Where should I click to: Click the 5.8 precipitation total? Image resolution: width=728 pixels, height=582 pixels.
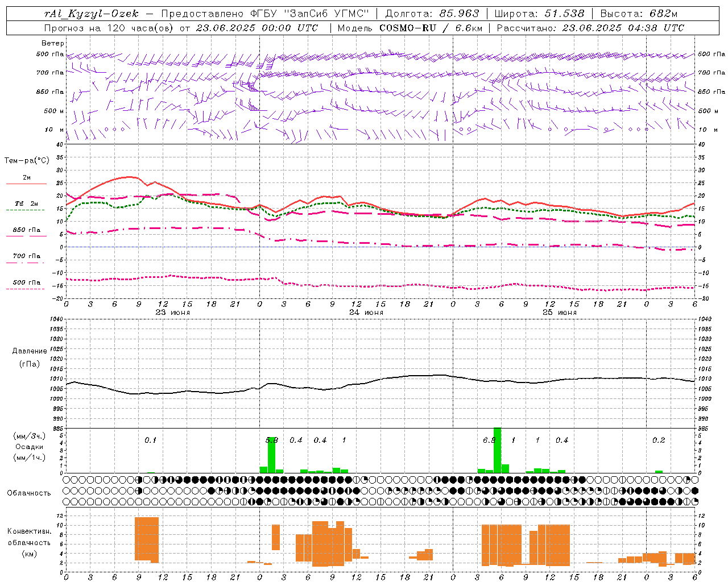point(272,440)
